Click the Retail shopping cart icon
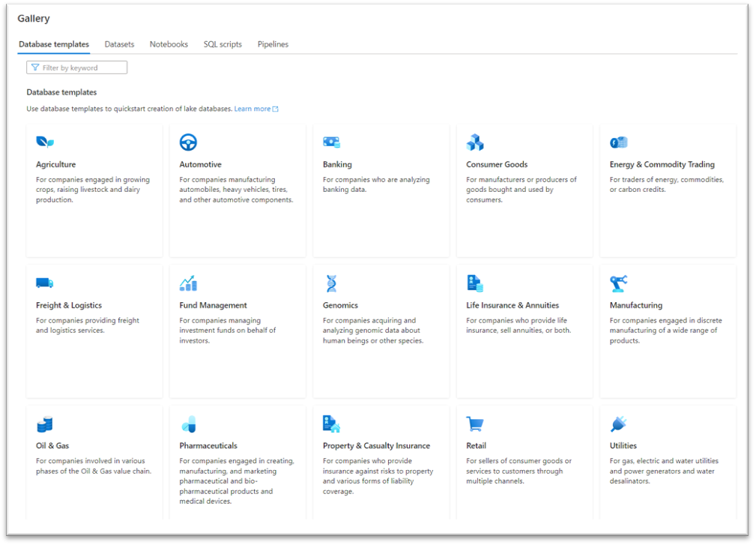The image size is (756, 545). (475, 424)
